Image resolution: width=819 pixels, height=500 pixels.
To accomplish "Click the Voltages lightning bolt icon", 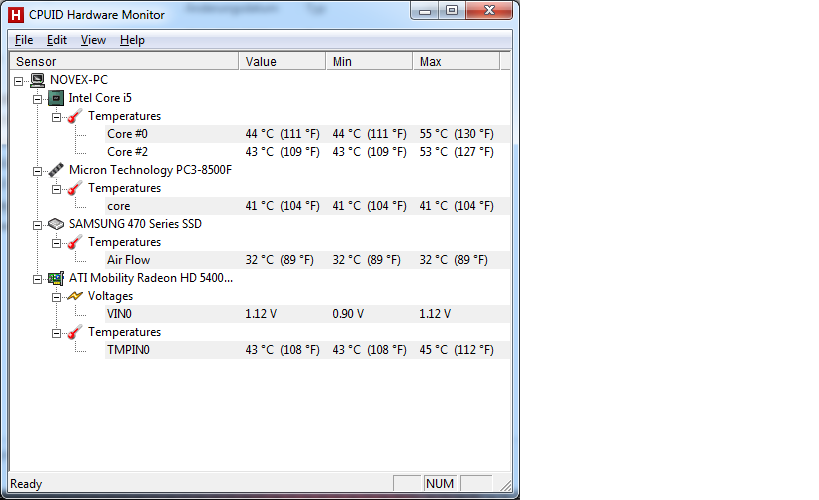I will (75, 296).
